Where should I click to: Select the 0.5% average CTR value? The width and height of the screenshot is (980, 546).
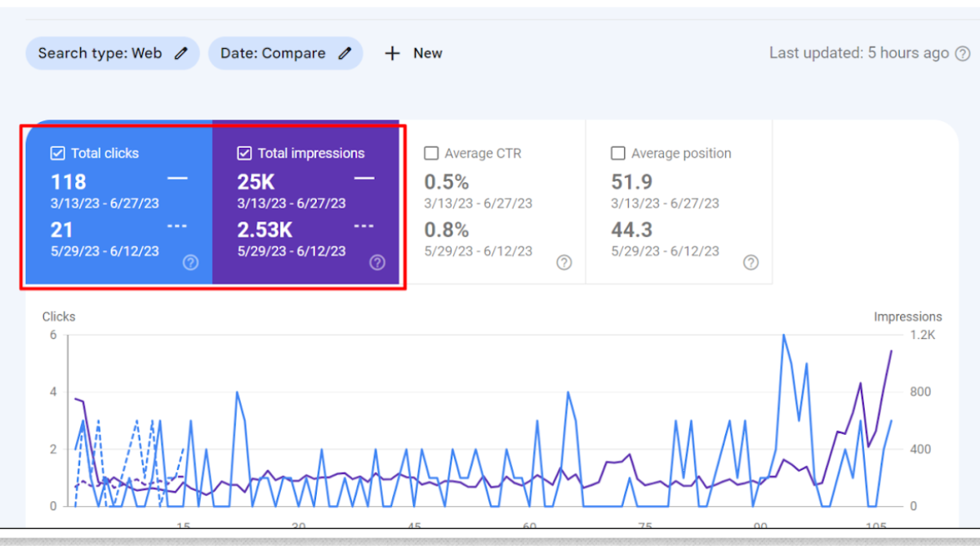point(447,181)
